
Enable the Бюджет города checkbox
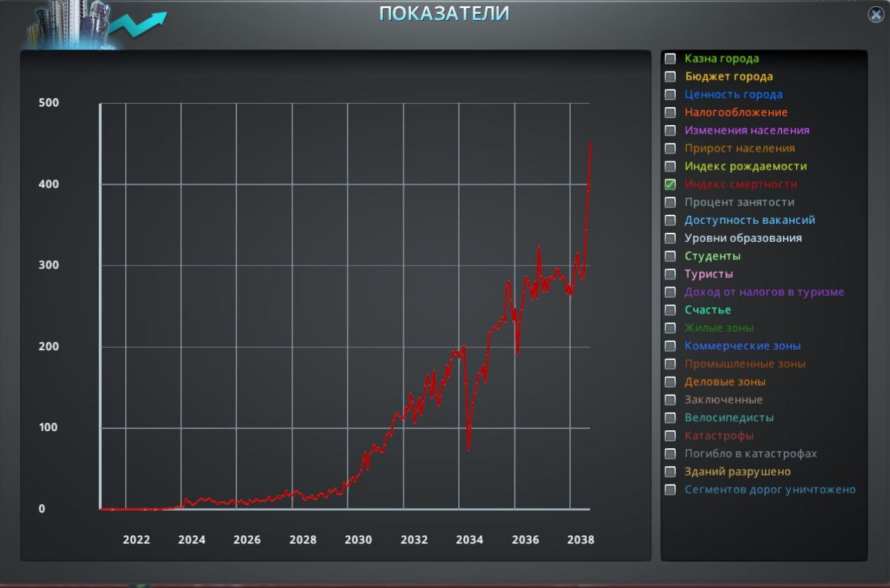[x=670, y=76]
